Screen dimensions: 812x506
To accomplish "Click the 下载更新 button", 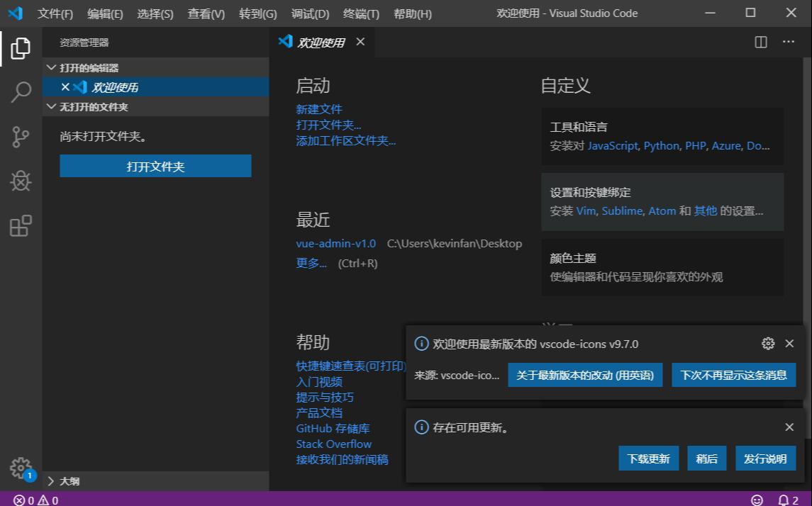I will pos(649,459).
